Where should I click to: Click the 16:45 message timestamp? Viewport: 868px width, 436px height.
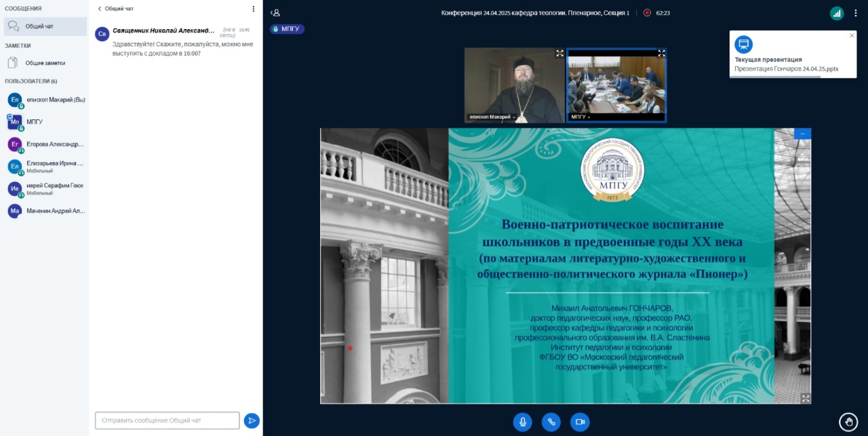[244, 30]
